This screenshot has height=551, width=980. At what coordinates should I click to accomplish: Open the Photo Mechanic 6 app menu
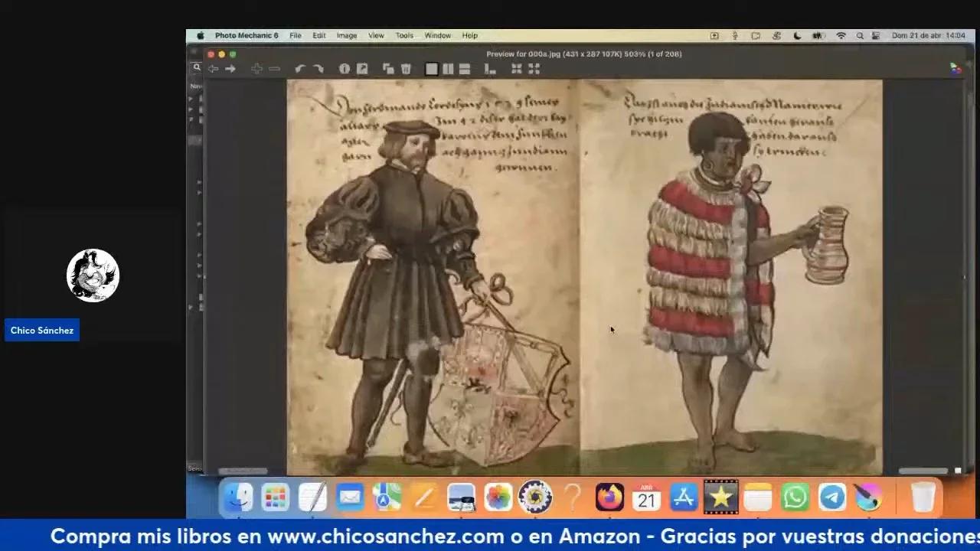pyautogui.click(x=247, y=35)
